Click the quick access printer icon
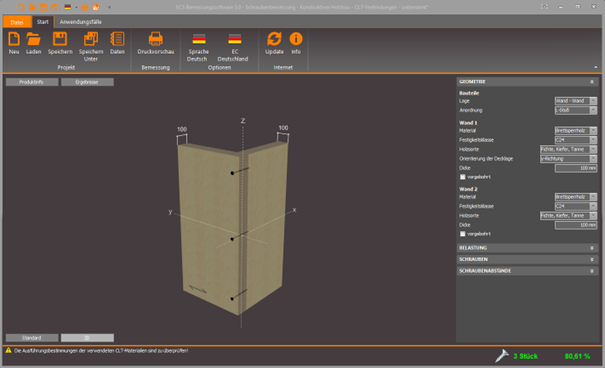This screenshot has height=368, width=605. pos(84,7)
